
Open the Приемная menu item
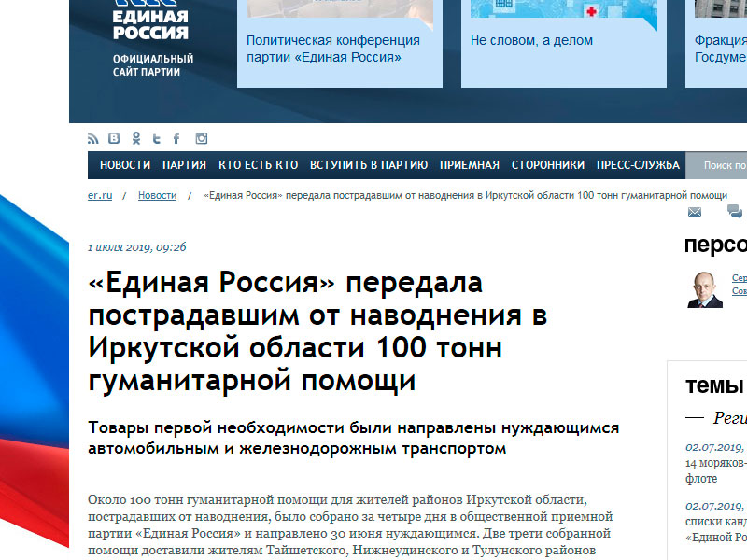coord(470,165)
